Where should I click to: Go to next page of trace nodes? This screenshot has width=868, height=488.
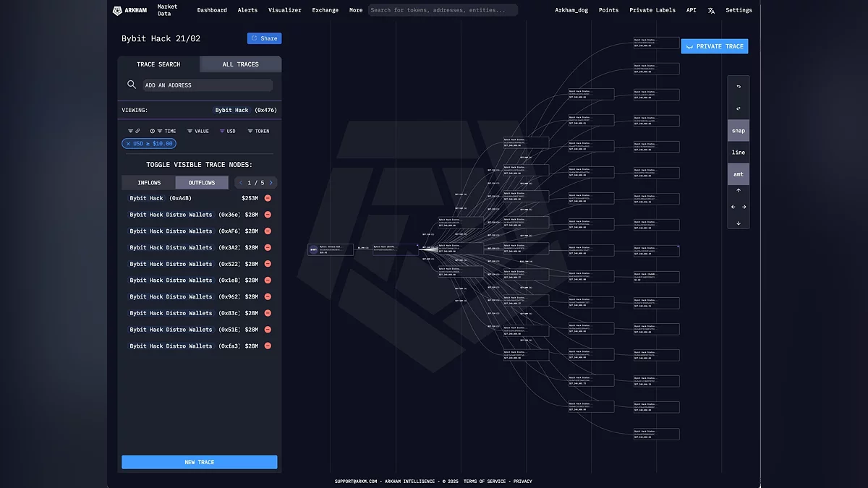tap(271, 183)
